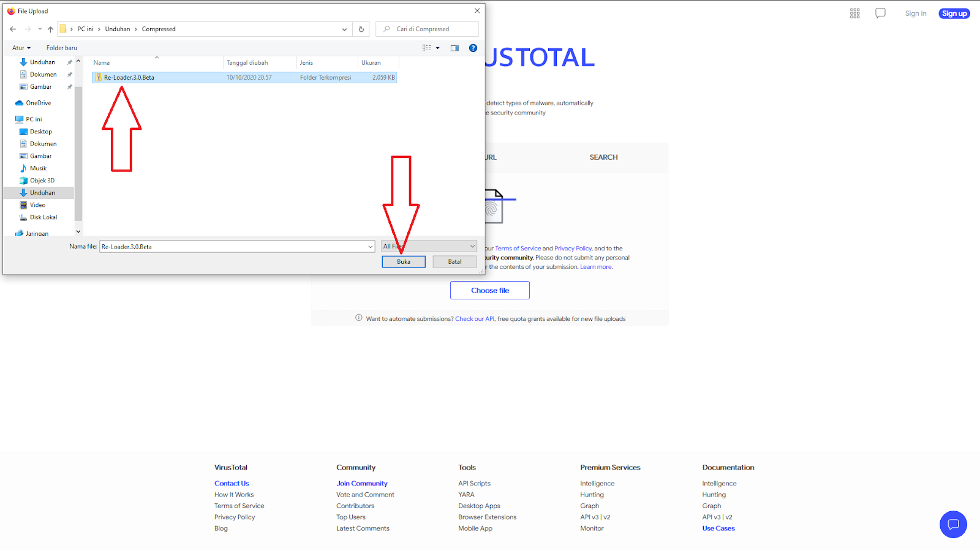Sort by Jenis column header
The width and height of the screenshot is (980, 551).
coord(327,62)
